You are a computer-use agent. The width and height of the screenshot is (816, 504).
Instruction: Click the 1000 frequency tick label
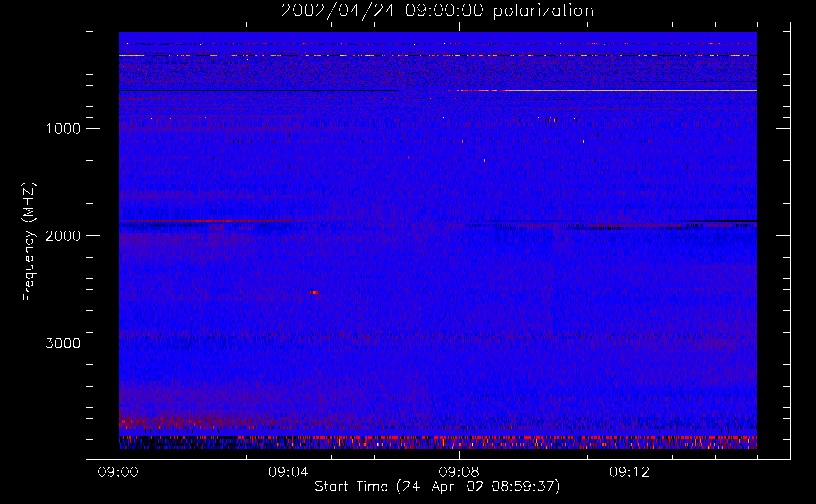coord(64,129)
